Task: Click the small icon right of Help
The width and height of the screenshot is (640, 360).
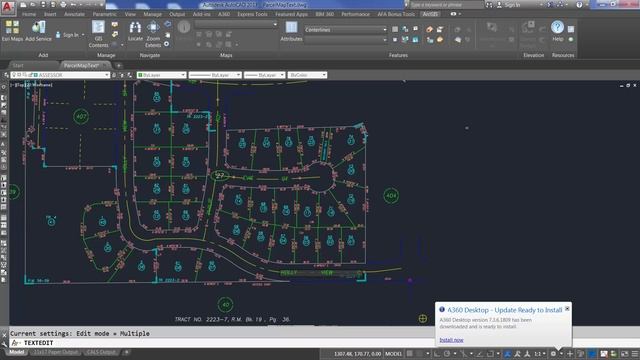Action: [x=571, y=29]
